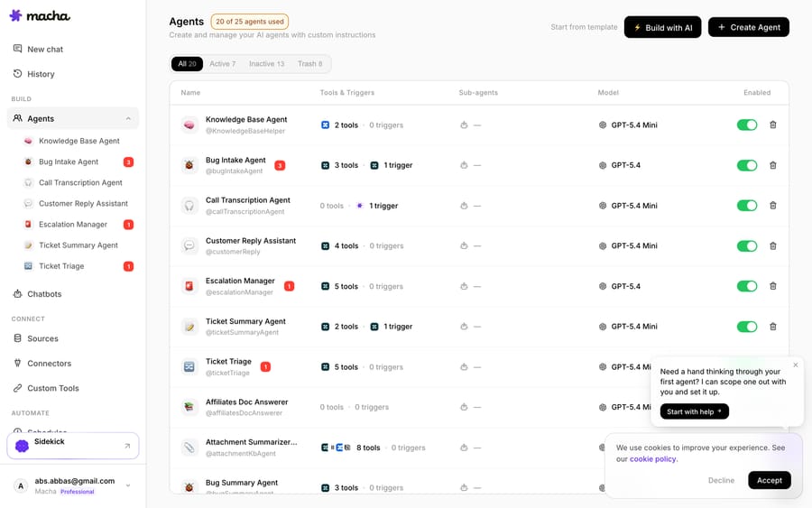Click 8 tools in Attachment Summarizer row
The width and height of the screenshot is (812, 508).
tap(368, 448)
